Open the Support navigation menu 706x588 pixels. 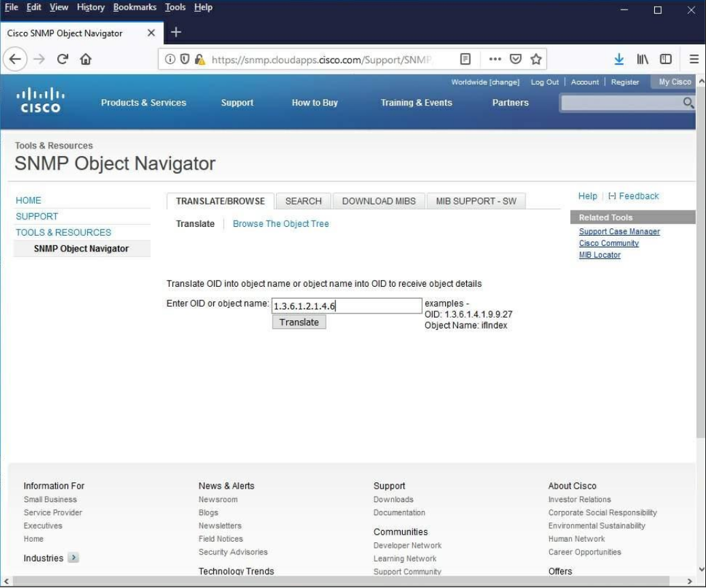237,103
